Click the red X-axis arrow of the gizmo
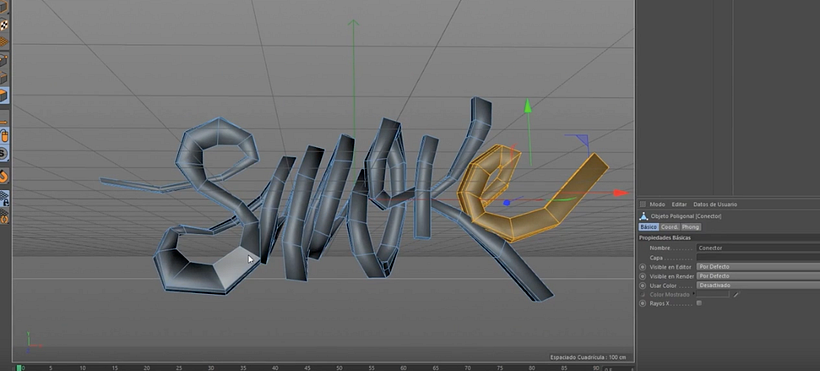 (621, 193)
